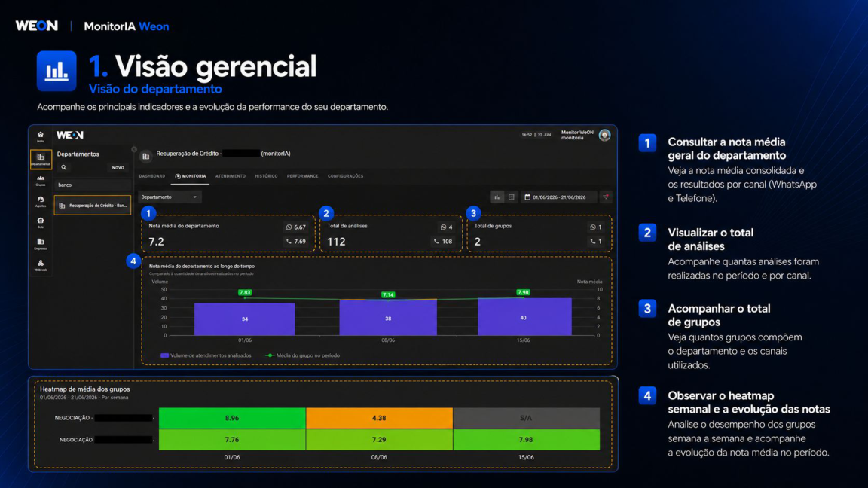
Task: Click WhatsApp chip in Total de grupos
Action: [x=596, y=227]
